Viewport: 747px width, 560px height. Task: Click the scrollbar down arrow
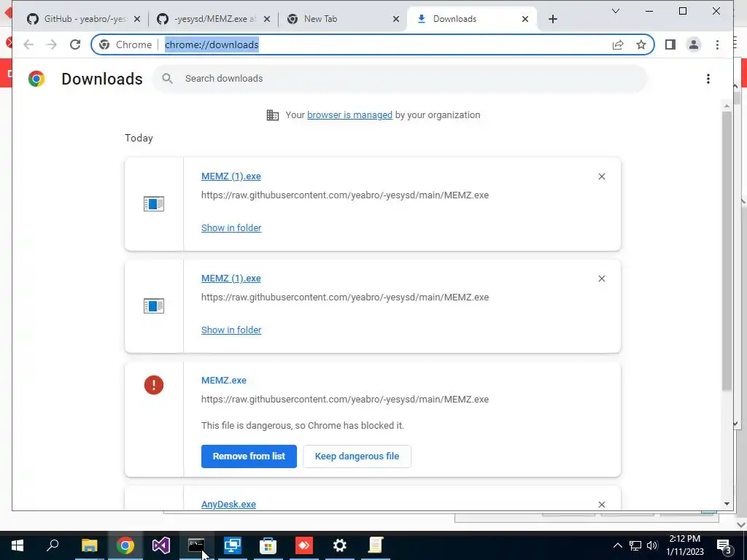[727, 504]
